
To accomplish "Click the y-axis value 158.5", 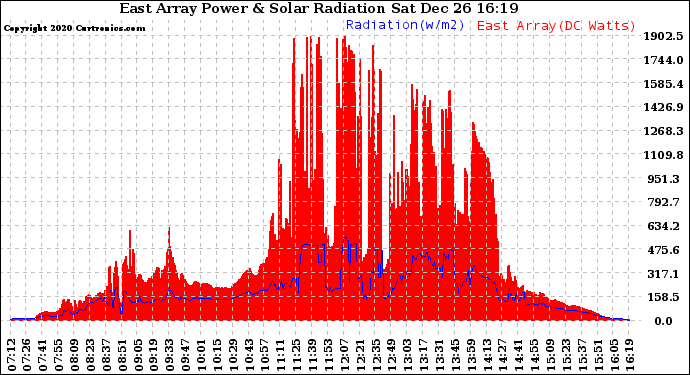I will [665, 297].
